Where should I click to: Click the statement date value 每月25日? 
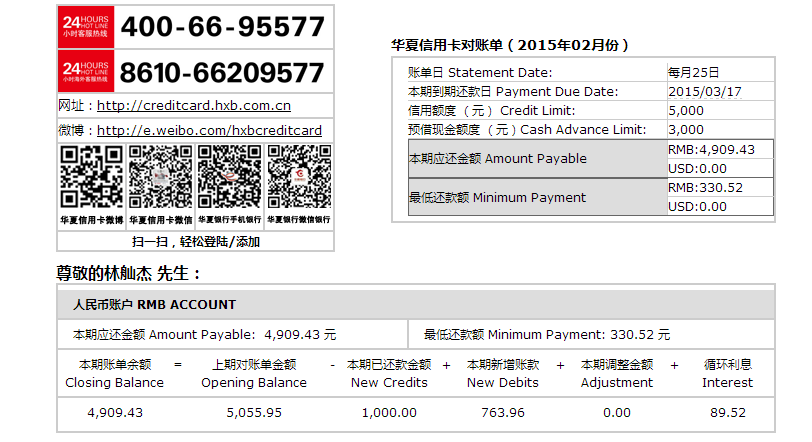tap(693, 72)
